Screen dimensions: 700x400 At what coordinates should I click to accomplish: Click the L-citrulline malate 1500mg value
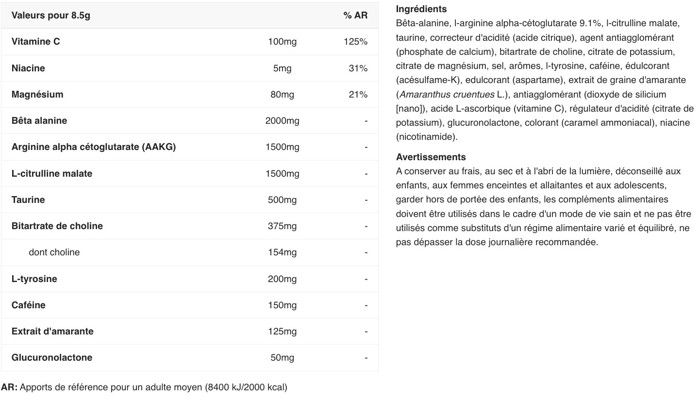(x=282, y=174)
